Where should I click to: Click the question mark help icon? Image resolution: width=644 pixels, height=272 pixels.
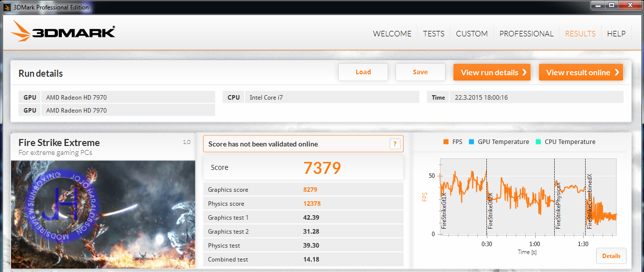coord(395,144)
